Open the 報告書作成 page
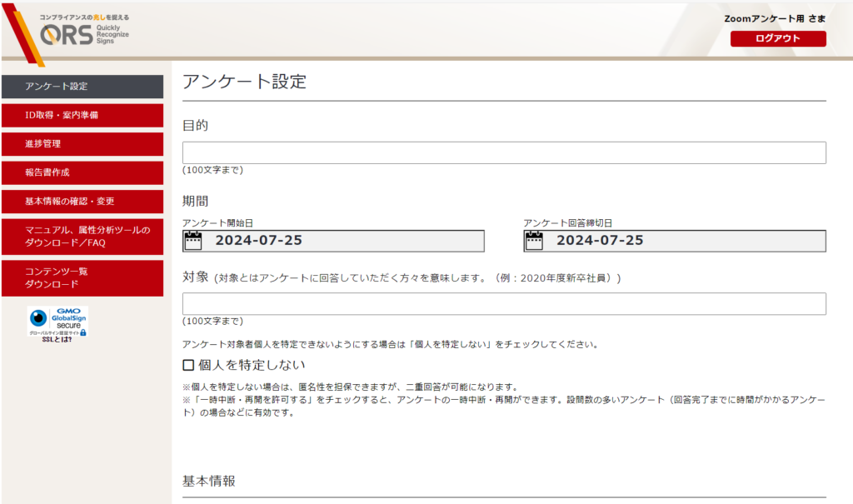Screen dimensions: 853x504 click(82, 172)
